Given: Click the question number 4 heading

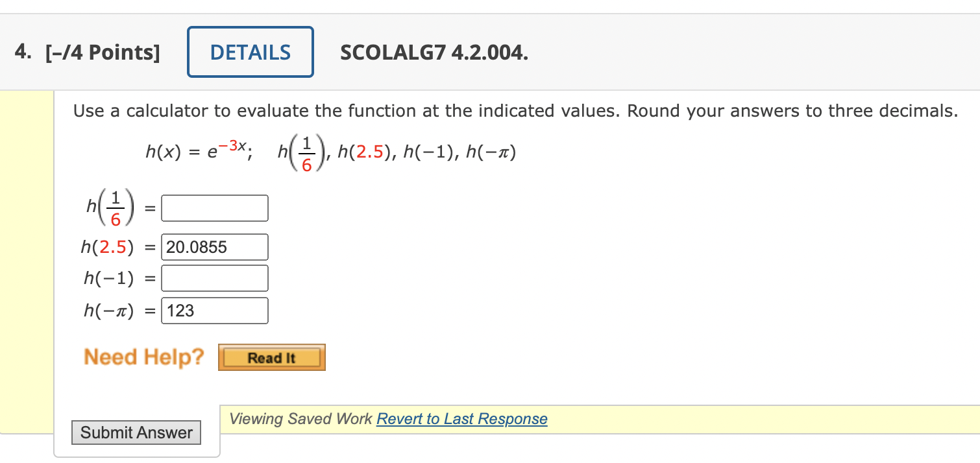Looking at the screenshot, I should click(21, 52).
